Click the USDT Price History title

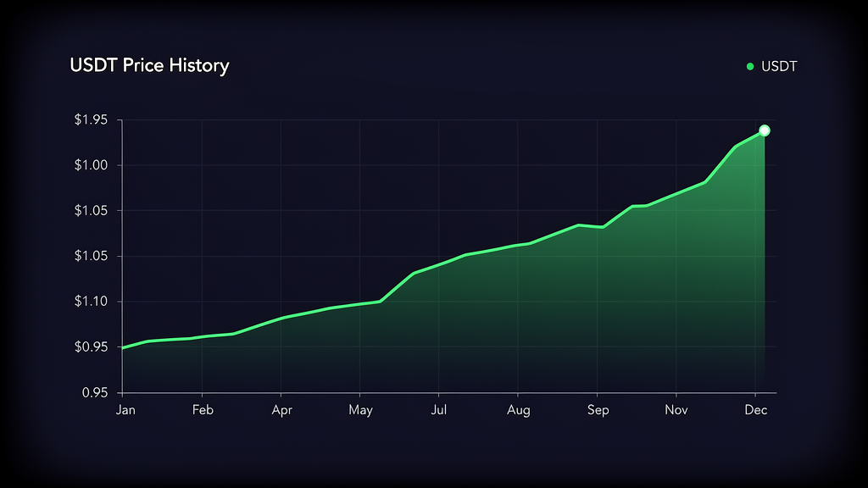click(149, 65)
